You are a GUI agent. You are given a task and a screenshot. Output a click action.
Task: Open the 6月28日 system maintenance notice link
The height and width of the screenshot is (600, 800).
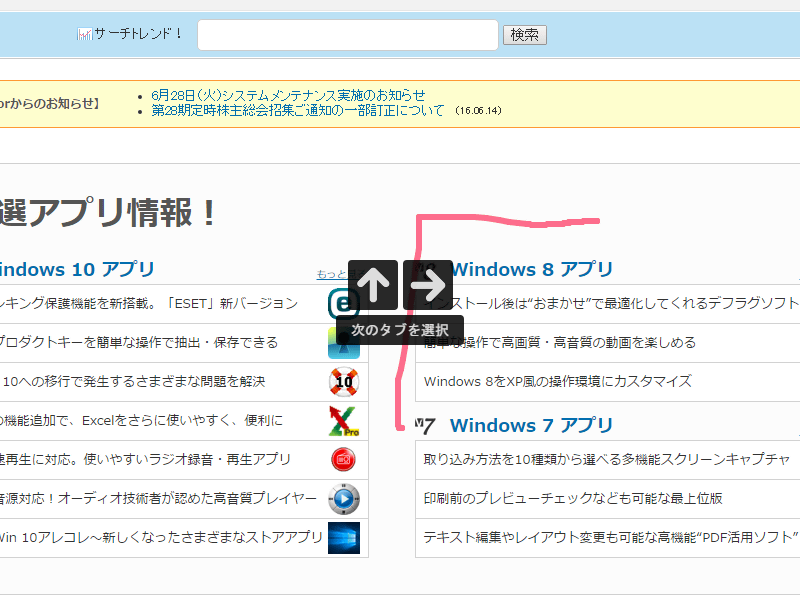pyautogui.click(x=288, y=95)
